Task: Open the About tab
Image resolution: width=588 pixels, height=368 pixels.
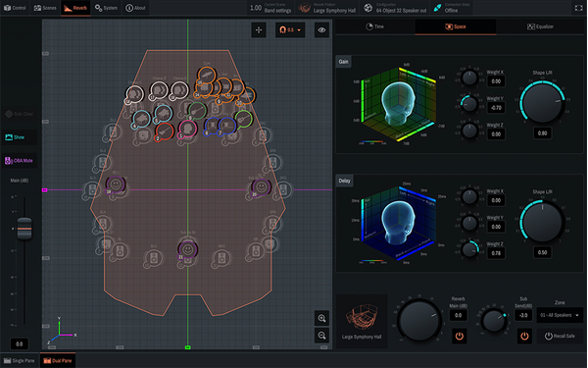Action: [x=135, y=8]
